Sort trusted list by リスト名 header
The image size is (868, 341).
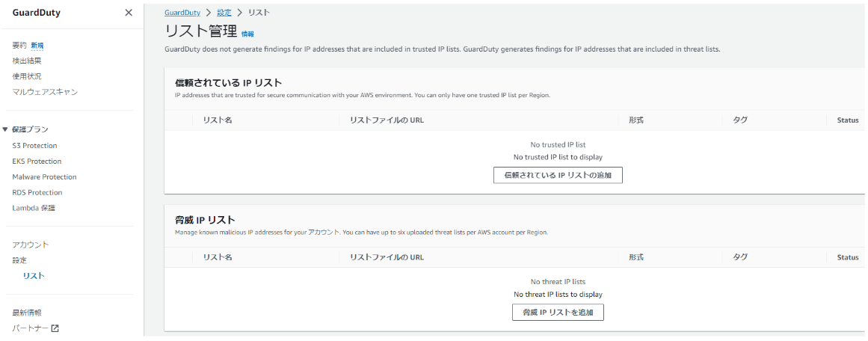tap(217, 120)
